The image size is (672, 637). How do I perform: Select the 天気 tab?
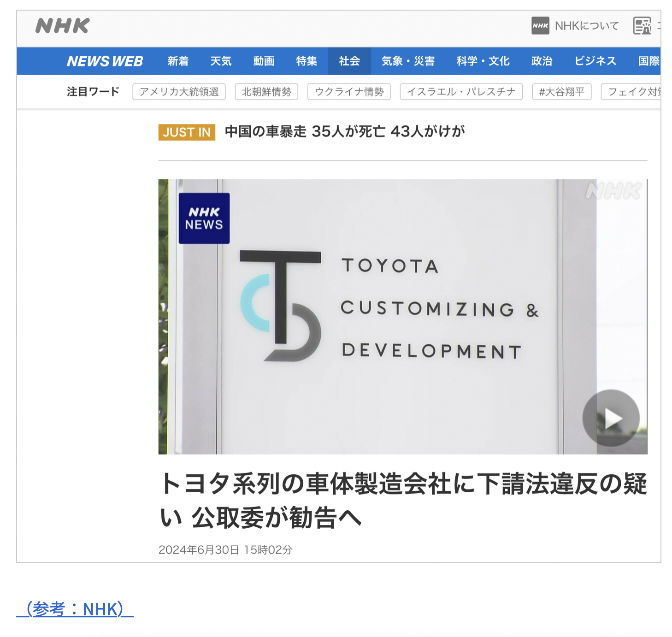point(221,61)
